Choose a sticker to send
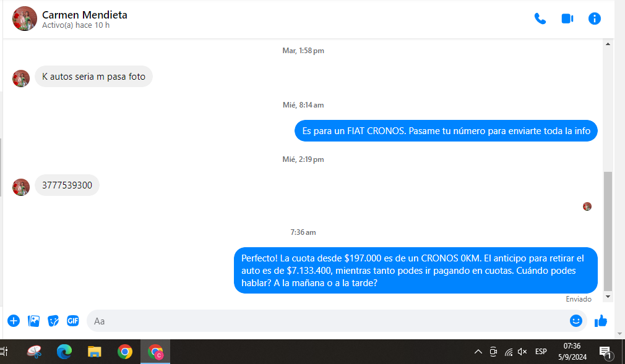The image size is (625, 364). 53,321
